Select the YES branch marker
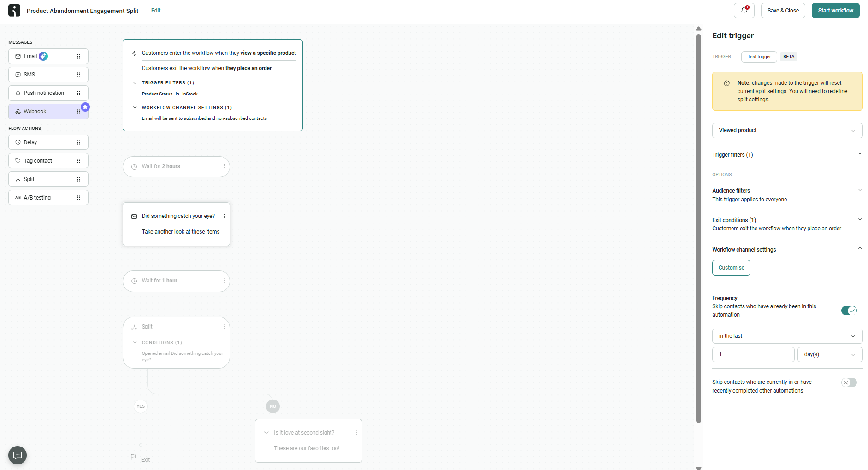Viewport: 868px width, 470px height. point(141,406)
